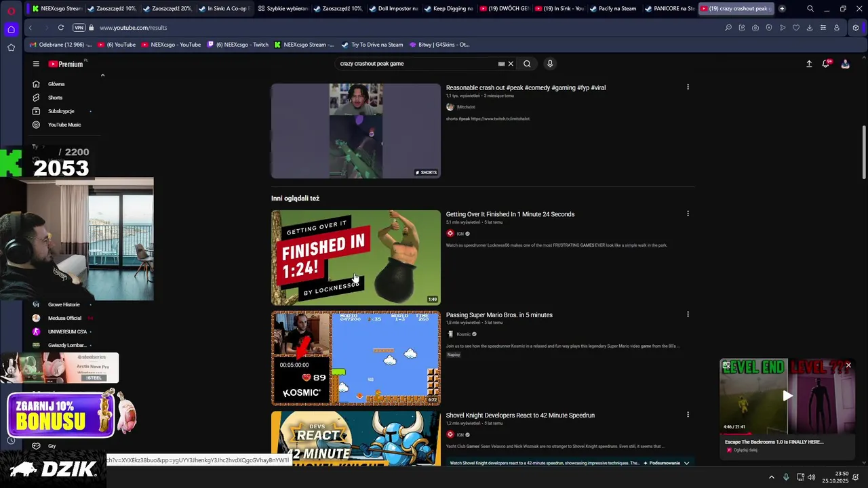Open the sidebar bookmarks star icon
The image size is (868, 488).
[11, 47]
